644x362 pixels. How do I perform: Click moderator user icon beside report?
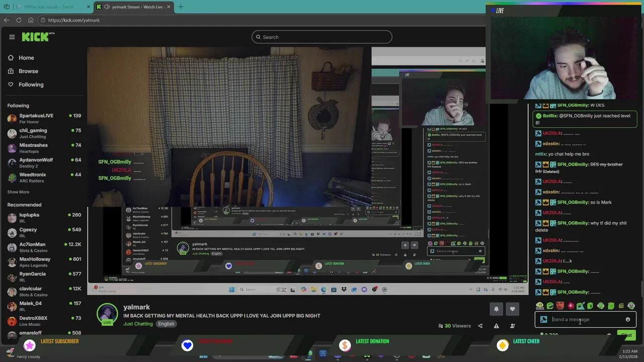coord(512,326)
